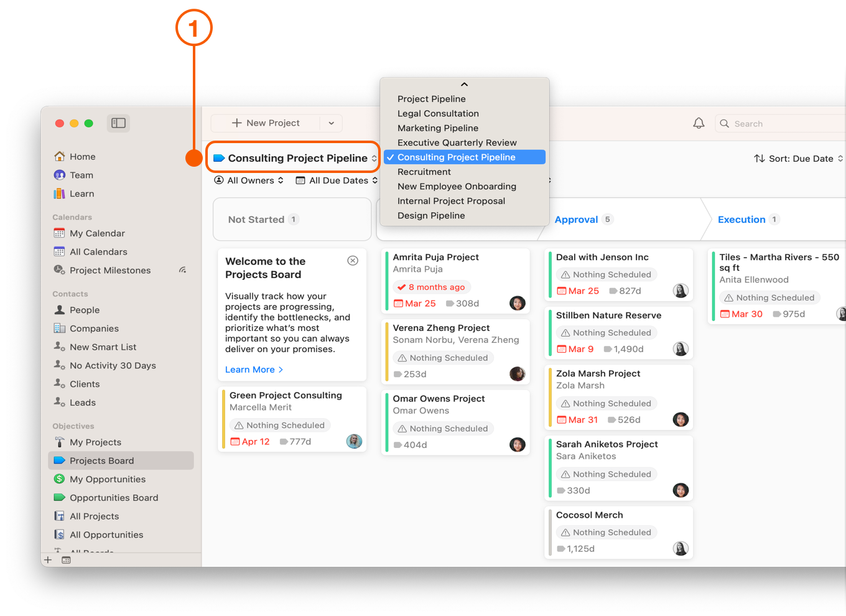Click the Learn More link on the welcome card

(x=249, y=369)
